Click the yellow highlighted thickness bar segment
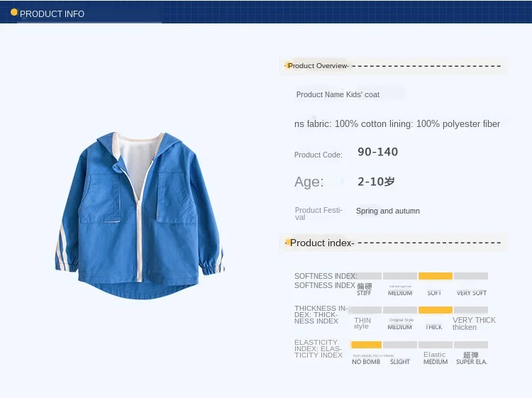Image resolution: width=532 pixels, height=398 pixels. [x=436, y=310]
